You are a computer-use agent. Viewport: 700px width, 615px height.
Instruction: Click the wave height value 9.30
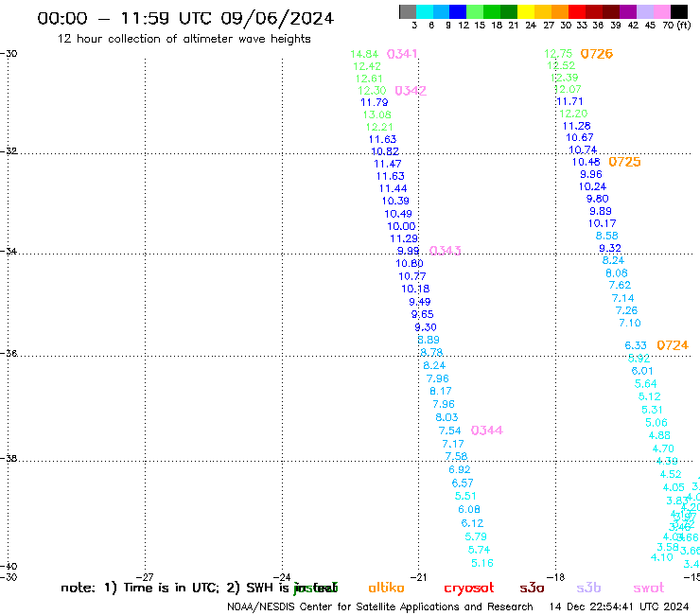click(x=426, y=327)
